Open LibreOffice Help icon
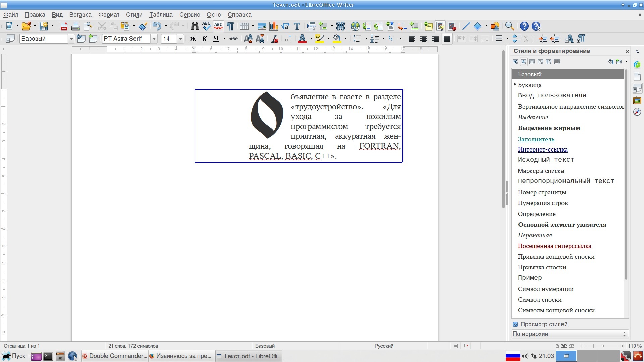Image resolution: width=644 pixels, height=362 pixels. tap(524, 26)
